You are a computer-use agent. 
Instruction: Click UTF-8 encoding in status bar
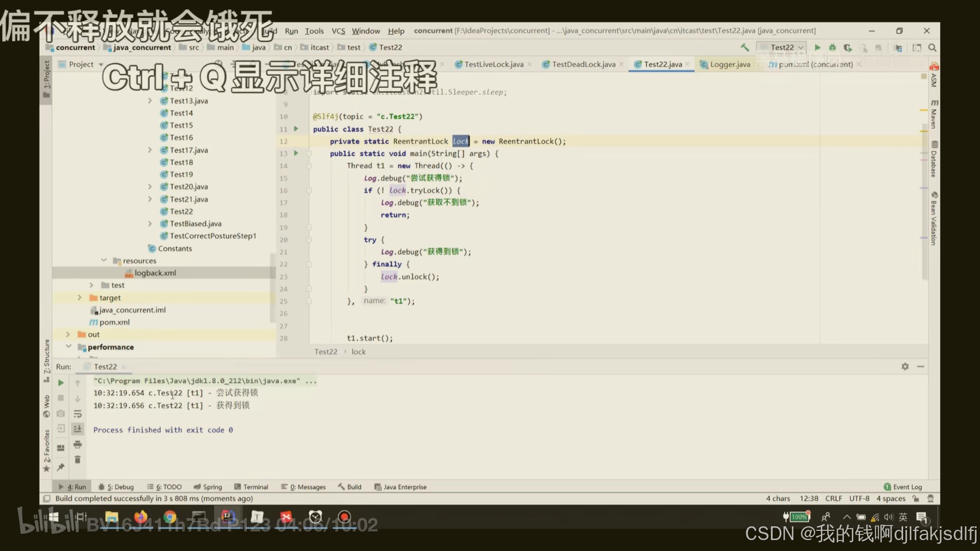pos(859,498)
